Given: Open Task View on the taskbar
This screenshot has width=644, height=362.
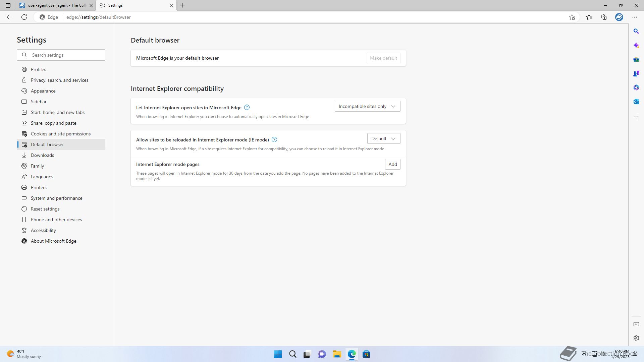Looking at the screenshot, I should tap(307, 354).
